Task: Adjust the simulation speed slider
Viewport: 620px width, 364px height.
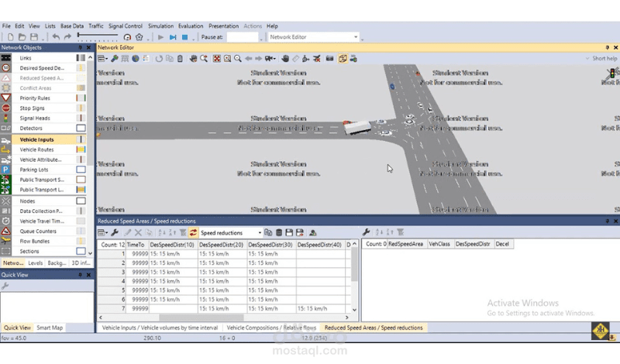Action: [x=98, y=36]
